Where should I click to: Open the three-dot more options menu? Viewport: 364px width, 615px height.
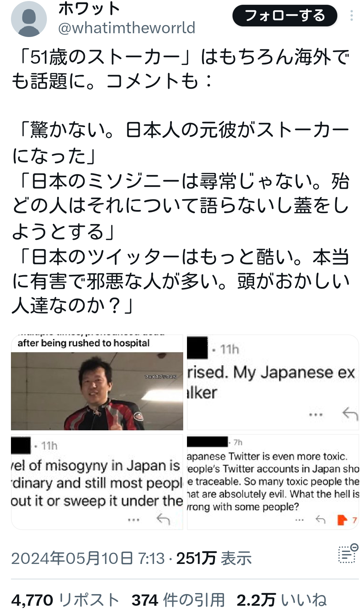click(x=351, y=16)
